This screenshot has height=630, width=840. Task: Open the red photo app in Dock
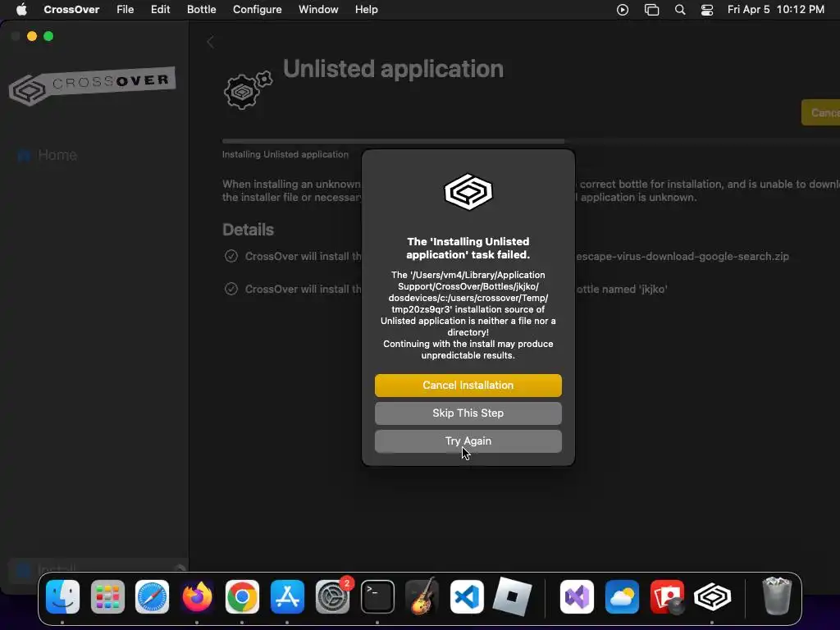tap(667, 596)
